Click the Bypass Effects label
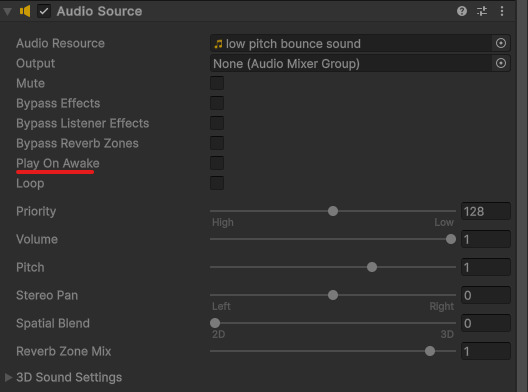The image size is (528, 392). [58, 103]
